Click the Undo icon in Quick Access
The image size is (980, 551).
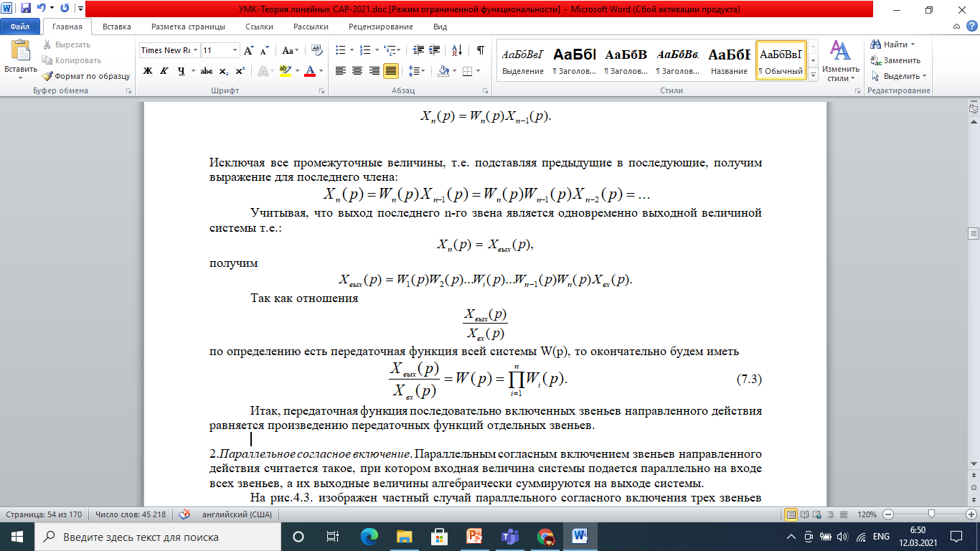41,9
